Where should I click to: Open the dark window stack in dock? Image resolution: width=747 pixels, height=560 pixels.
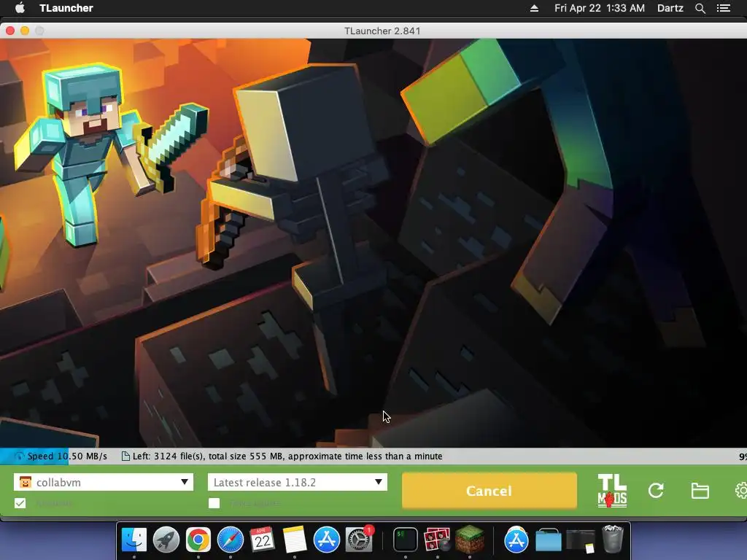pyautogui.click(x=580, y=541)
